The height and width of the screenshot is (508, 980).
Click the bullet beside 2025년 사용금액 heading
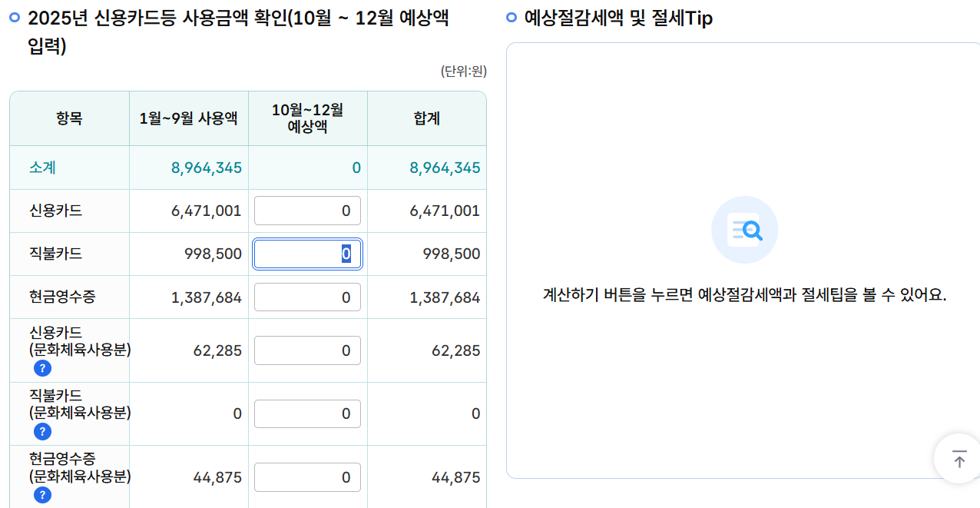coord(13,17)
